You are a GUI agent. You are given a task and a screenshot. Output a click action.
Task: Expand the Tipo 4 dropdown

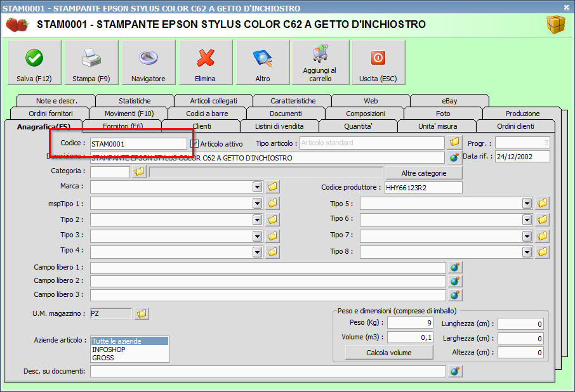[x=258, y=252]
